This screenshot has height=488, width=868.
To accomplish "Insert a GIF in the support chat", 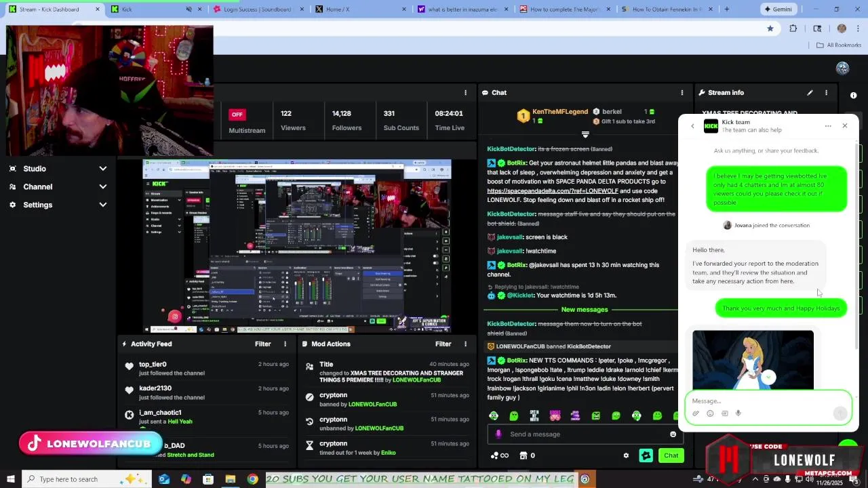I will [x=724, y=413].
